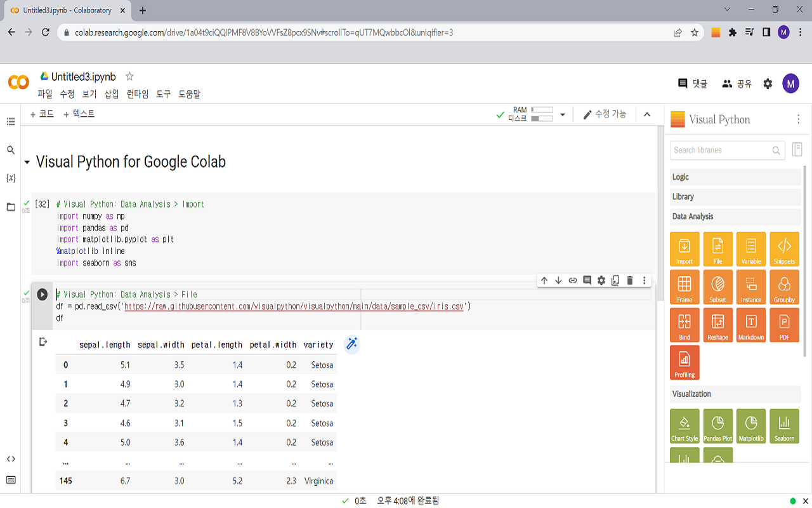Open table of contents sidebar icon
The width and height of the screenshot is (812, 508).
point(11,121)
